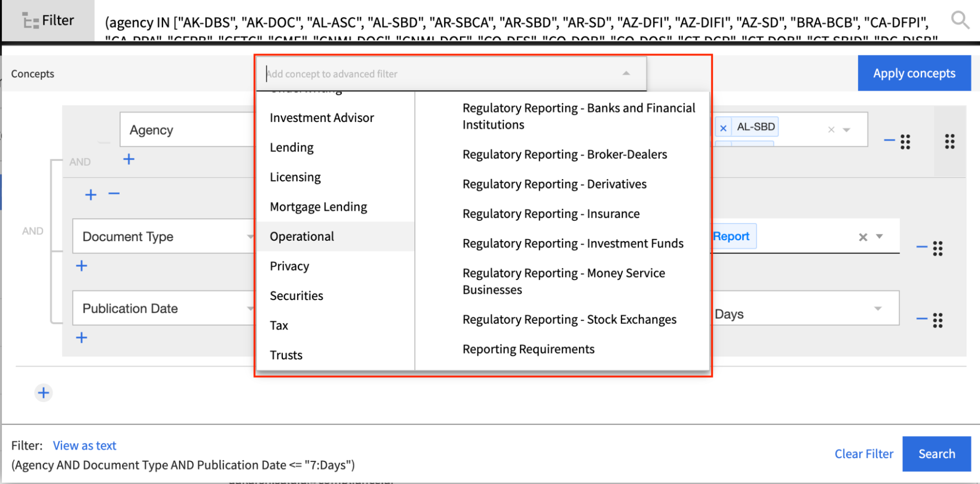The image size is (980, 484).
Task: Click the round plus button below filter groups
Action: pos(44,393)
